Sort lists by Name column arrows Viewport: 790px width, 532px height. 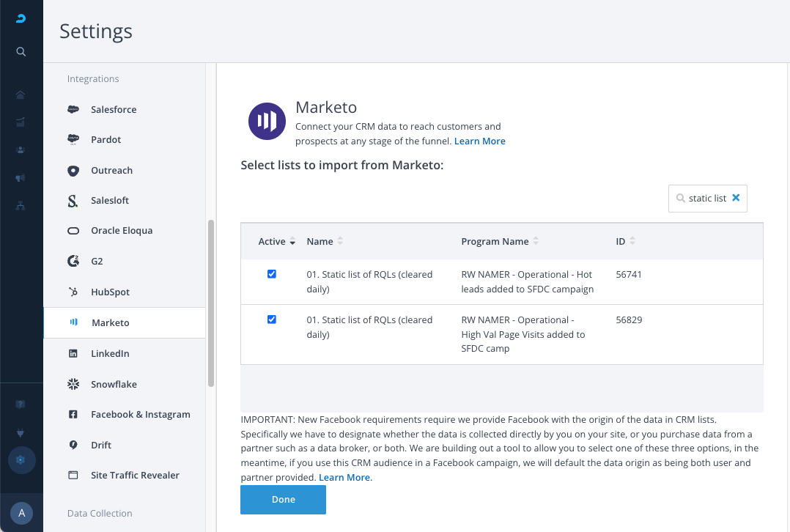pyautogui.click(x=340, y=241)
